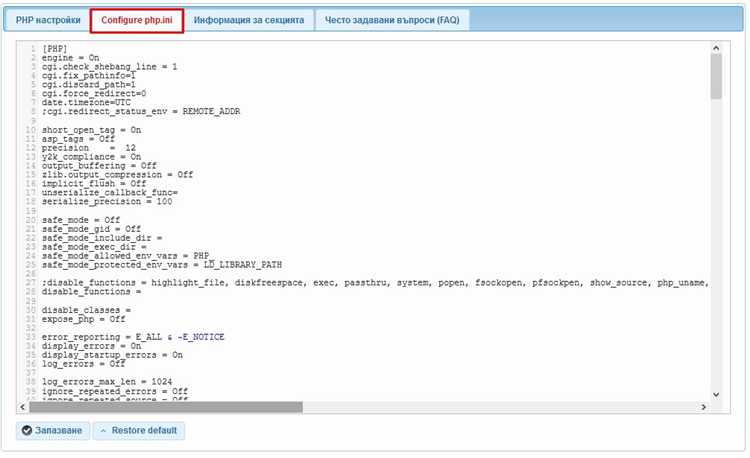
Task: Click the ';cgi.redirect_status_env = REMOTE_ADDR' line
Action: (x=141, y=111)
